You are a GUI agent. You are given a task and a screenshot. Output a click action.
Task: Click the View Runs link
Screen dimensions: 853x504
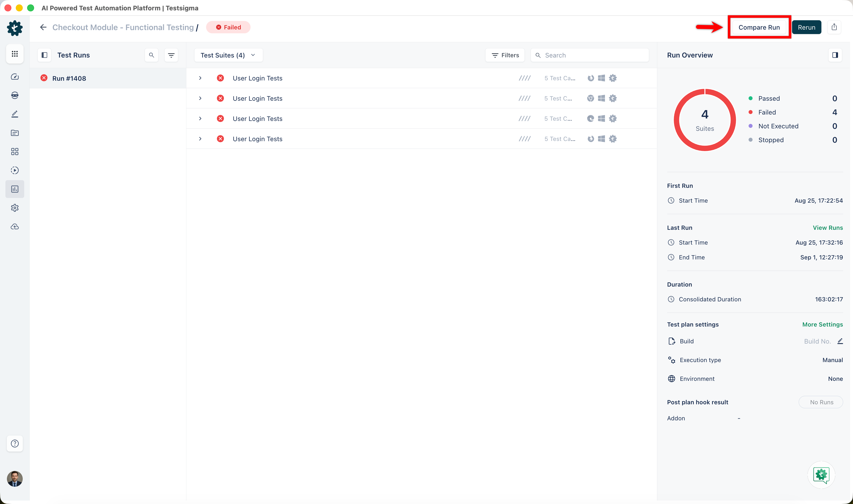(828, 228)
